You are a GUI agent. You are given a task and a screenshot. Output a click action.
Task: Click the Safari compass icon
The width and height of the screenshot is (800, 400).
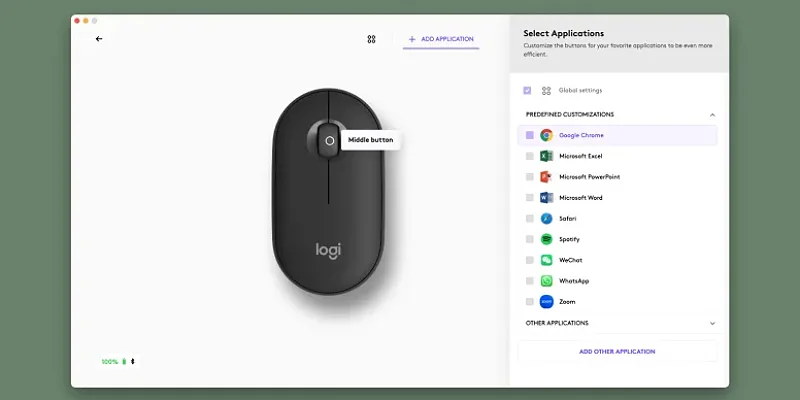546,218
